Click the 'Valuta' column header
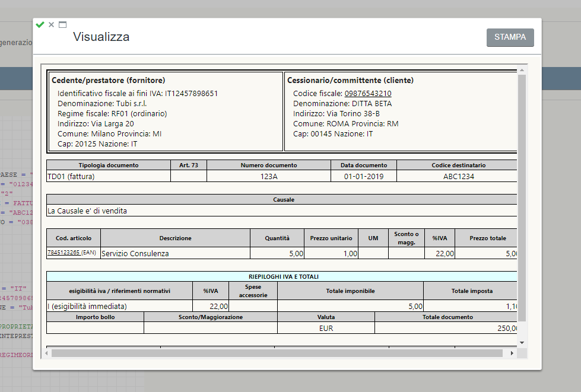 tap(326, 317)
